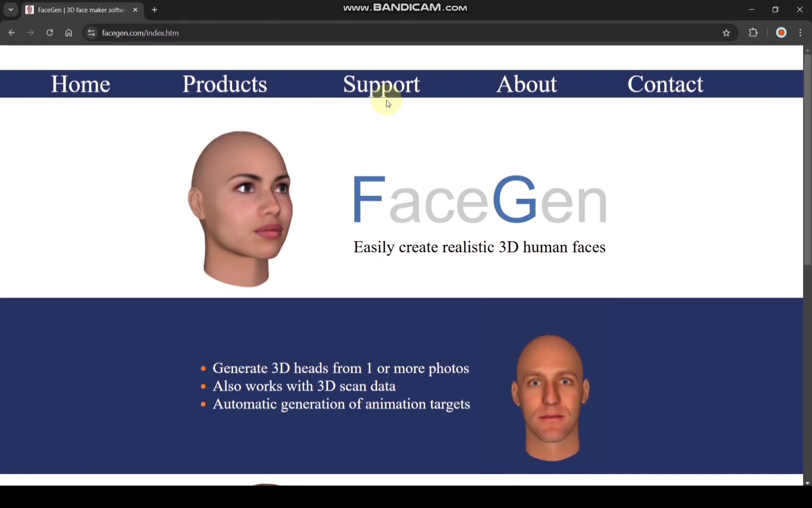Minimize the browser window
Screen dimensions: 812x508
tap(751, 9)
